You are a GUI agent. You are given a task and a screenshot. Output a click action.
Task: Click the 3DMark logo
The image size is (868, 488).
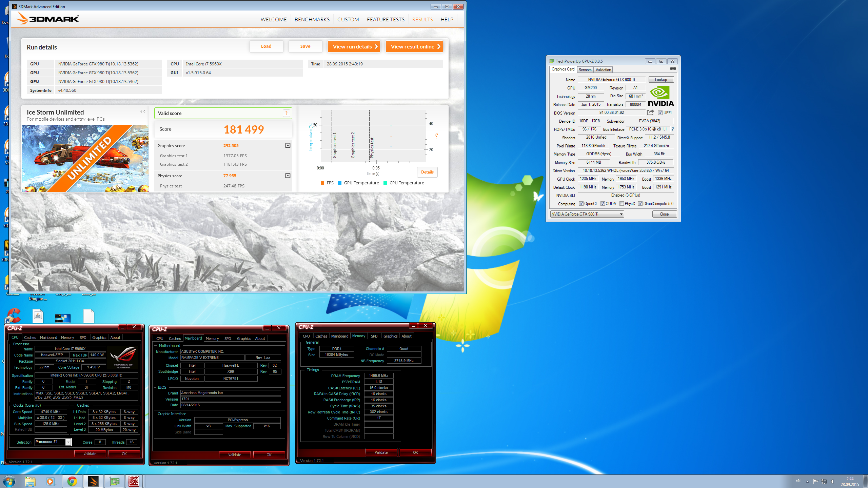[48, 18]
